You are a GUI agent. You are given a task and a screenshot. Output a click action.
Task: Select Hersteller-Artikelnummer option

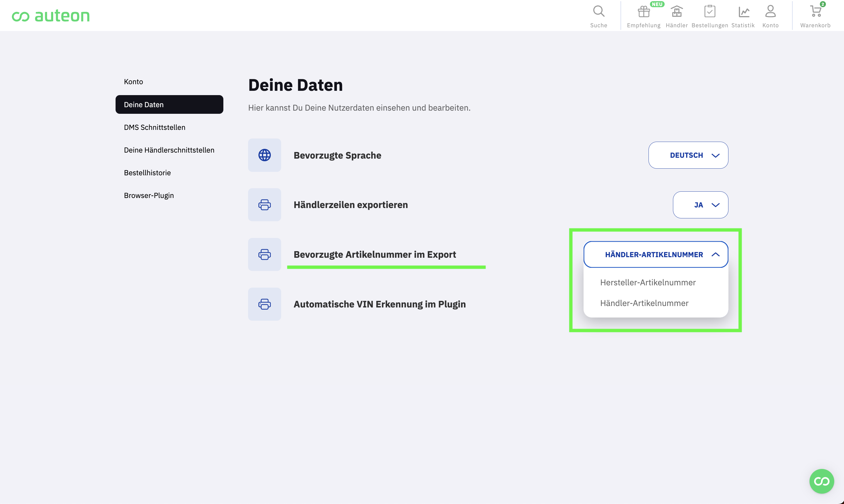click(648, 282)
